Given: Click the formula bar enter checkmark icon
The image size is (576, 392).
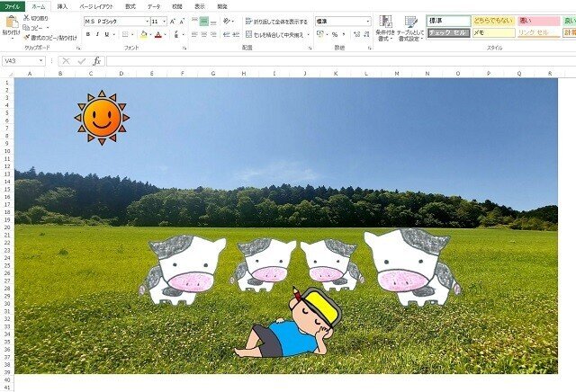Looking at the screenshot, I should point(82,61).
